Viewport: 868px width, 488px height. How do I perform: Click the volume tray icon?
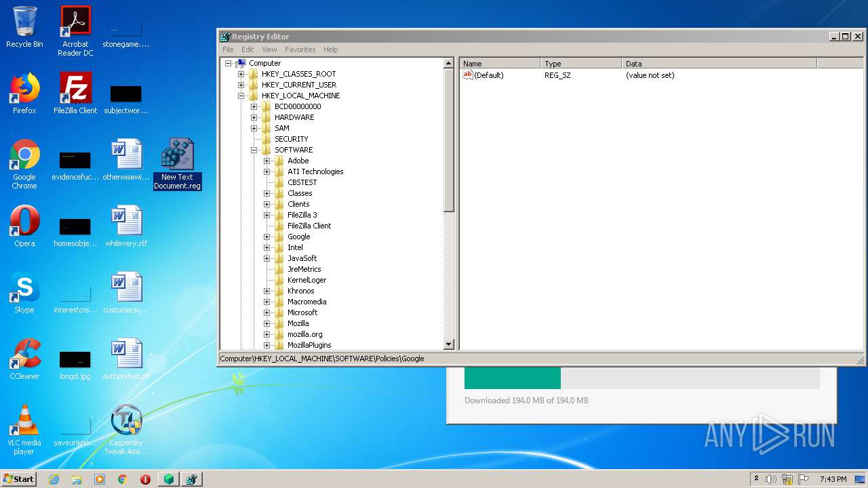coord(771,479)
